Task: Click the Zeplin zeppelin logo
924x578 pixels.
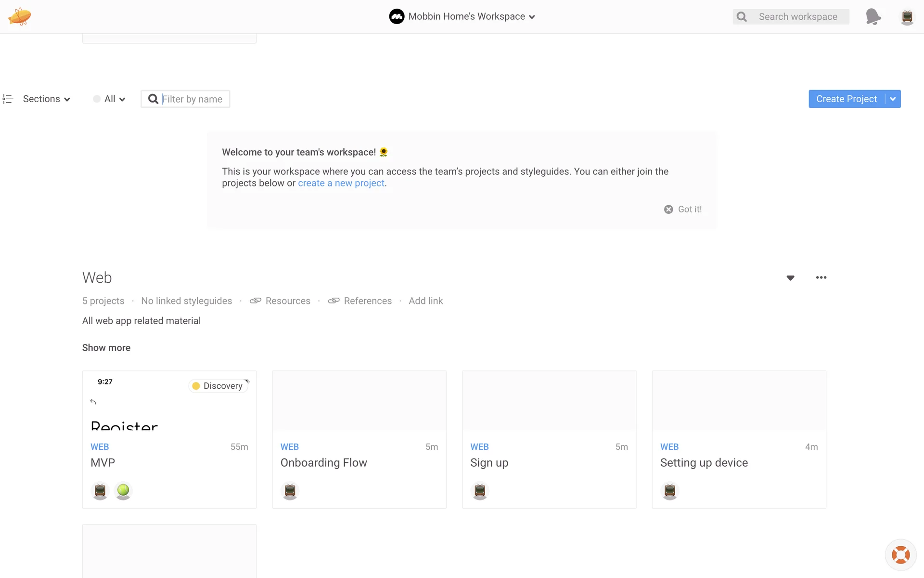Action: (x=19, y=16)
